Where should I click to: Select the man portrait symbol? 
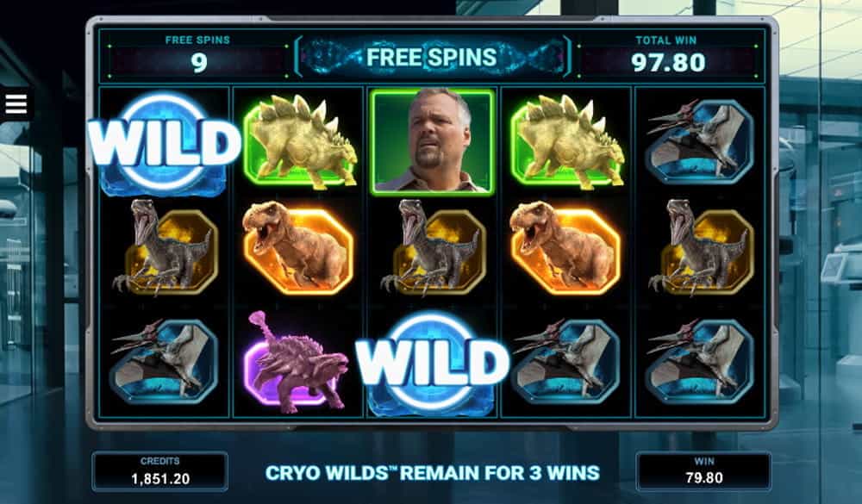[x=433, y=141]
